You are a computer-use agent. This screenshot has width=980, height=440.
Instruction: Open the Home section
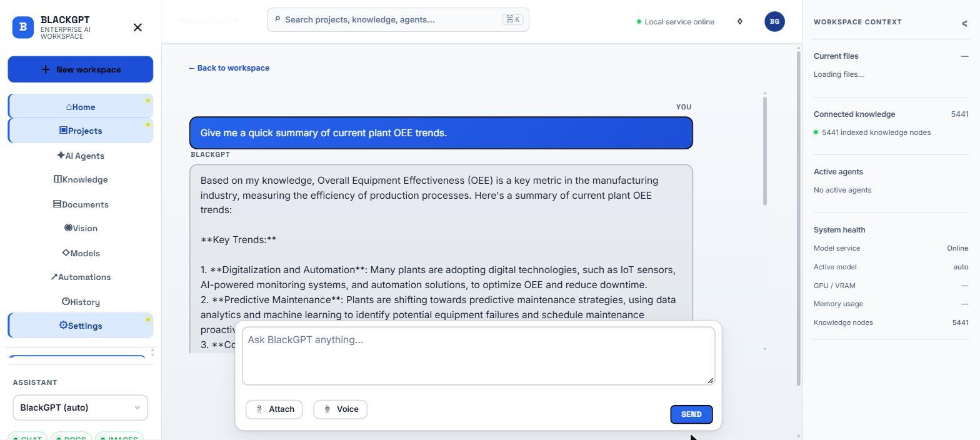tap(81, 107)
